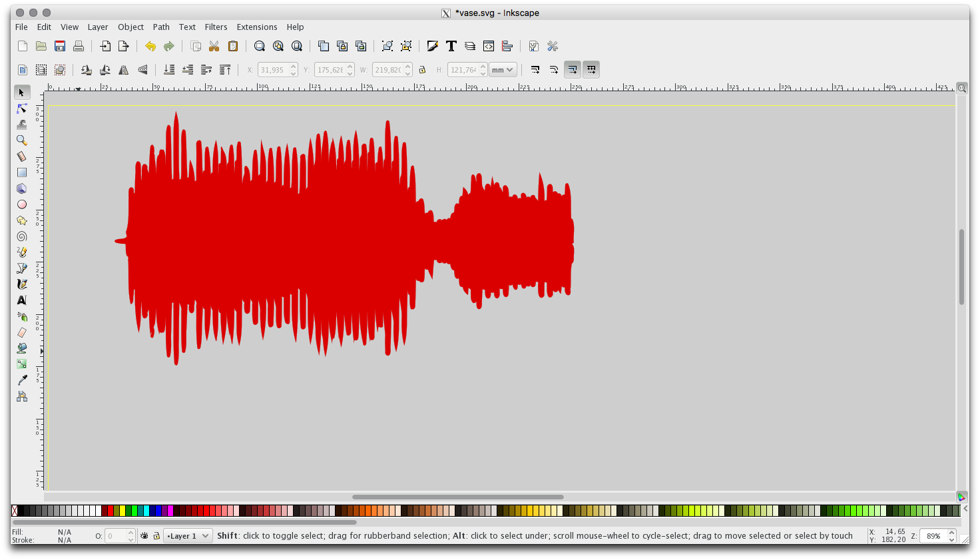Open the Layer menu

coord(98,27)
